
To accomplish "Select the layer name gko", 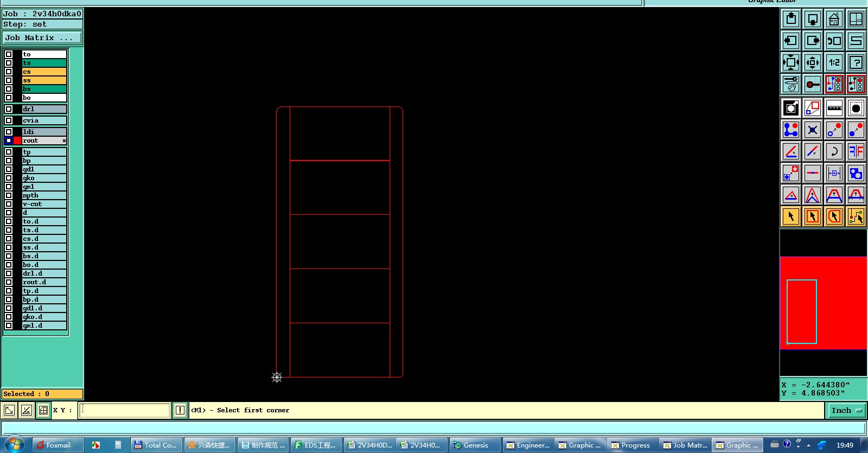I will tap(44, 178).
